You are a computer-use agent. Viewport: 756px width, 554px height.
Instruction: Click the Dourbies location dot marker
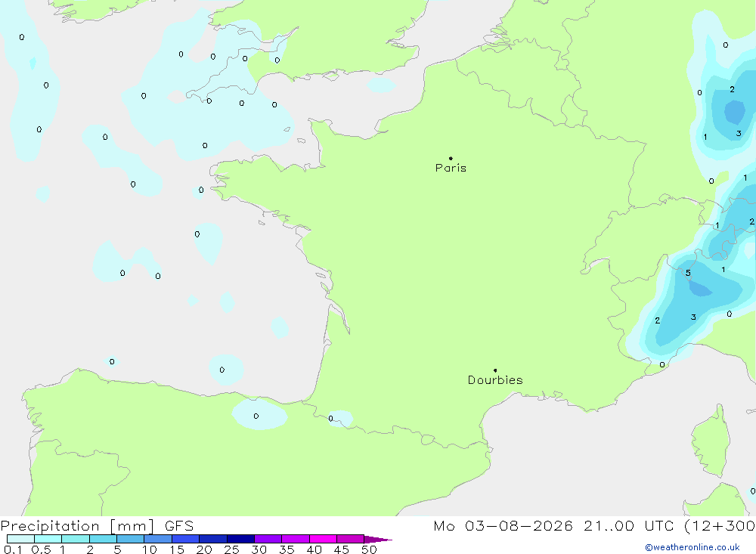[x=495, y=370]
